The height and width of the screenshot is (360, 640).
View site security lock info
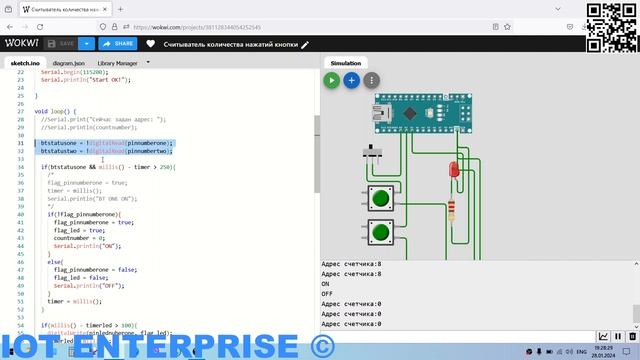115,27
